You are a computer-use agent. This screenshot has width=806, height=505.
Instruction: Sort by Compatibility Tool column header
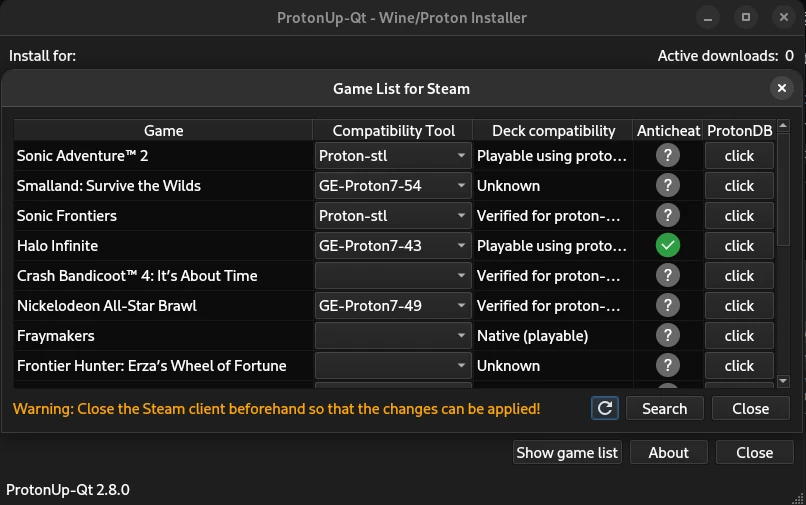pos(393,131)
